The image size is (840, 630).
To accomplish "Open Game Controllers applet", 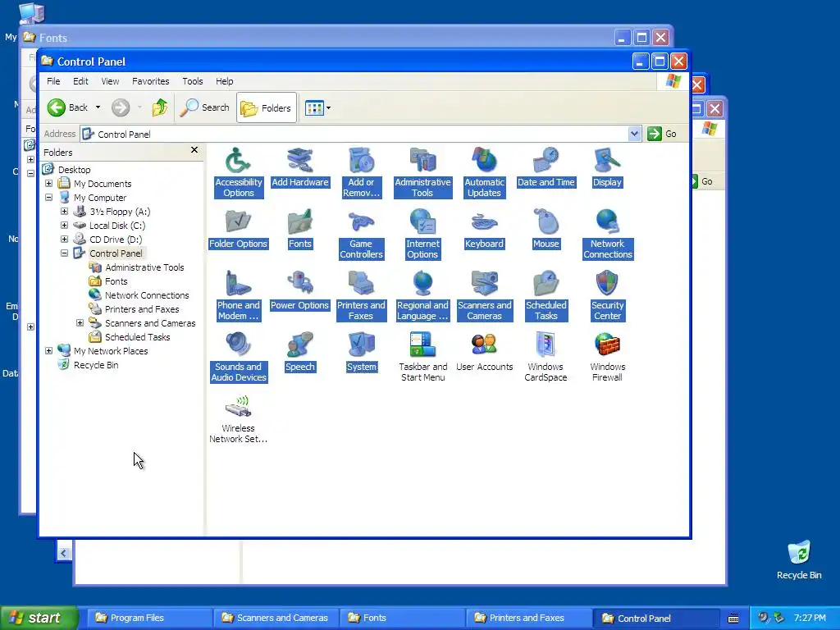I will pos(361,234).
